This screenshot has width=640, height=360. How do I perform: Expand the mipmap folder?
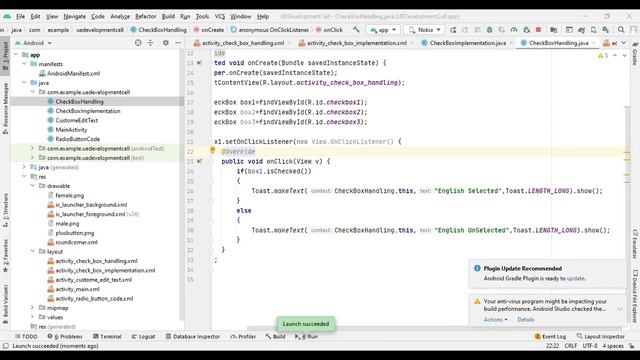click(x=32, y=308)
